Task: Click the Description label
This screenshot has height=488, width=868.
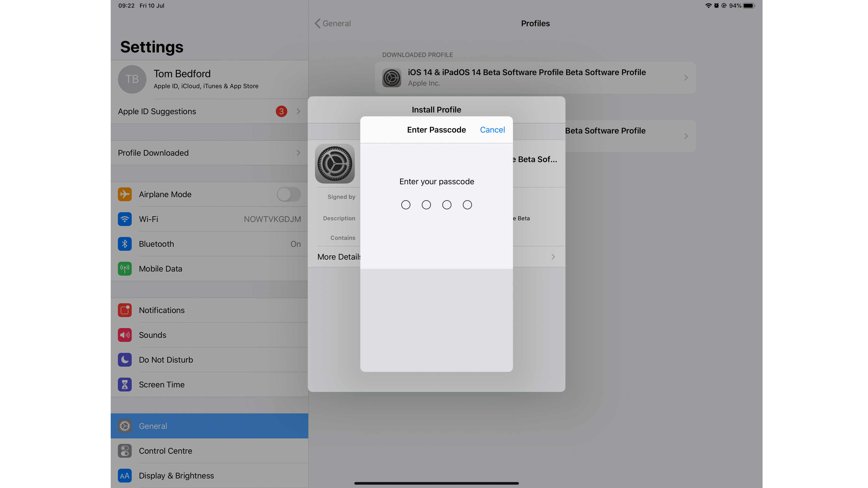Action: pos(339,218)
